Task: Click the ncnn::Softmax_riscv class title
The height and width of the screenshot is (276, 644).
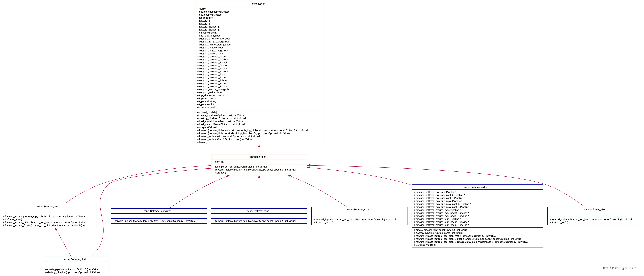Action: 358,210
